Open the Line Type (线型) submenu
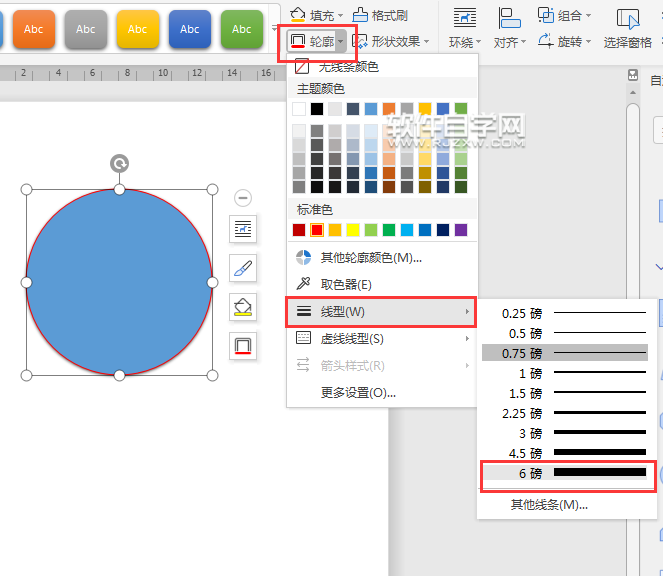The image size is (663, 576). pos(381,312)
